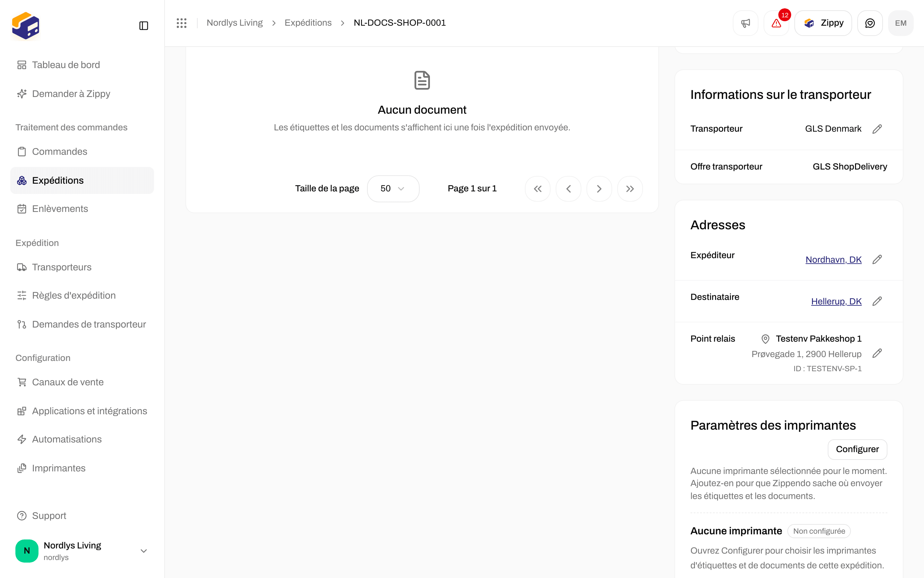Click the Zippy assistant button
Screen dimensions: 924x578
pos(823,23)
